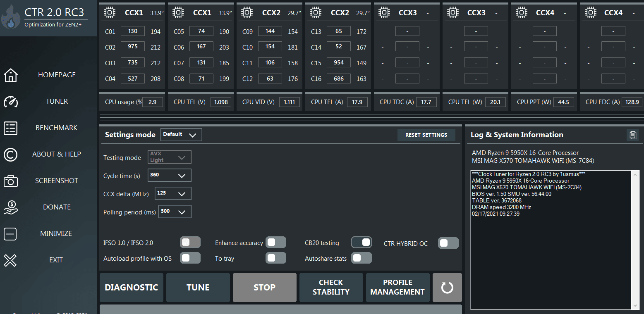Click the C09 value field 144
644x314 pixels.
[270, 31]
